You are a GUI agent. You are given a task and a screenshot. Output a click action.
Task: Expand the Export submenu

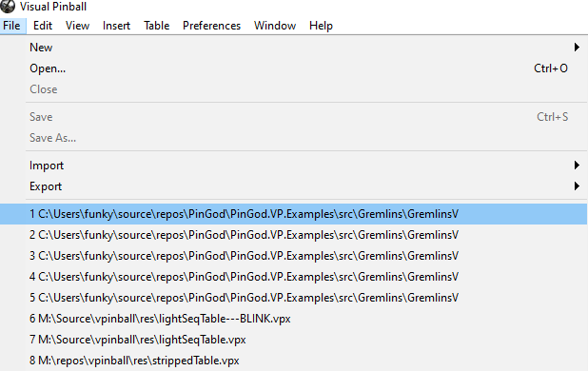click(x=294, y=186)
